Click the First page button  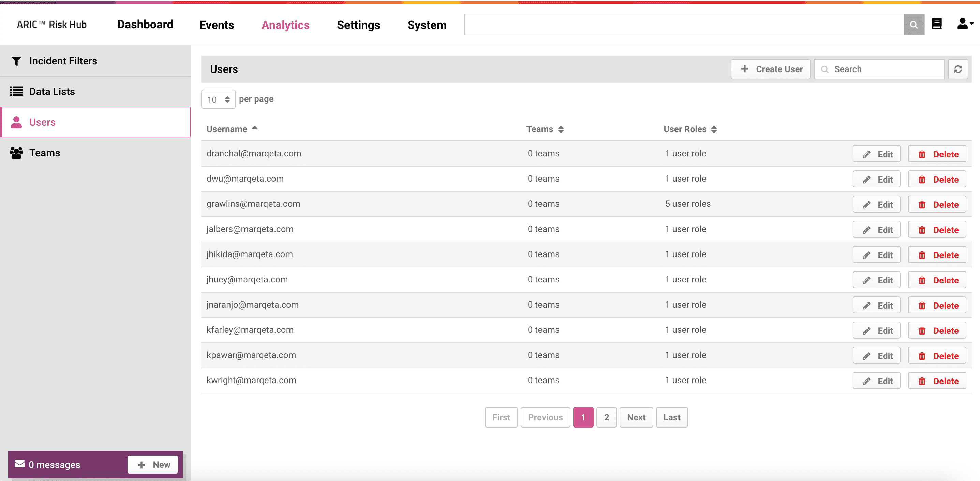(501, 417)
